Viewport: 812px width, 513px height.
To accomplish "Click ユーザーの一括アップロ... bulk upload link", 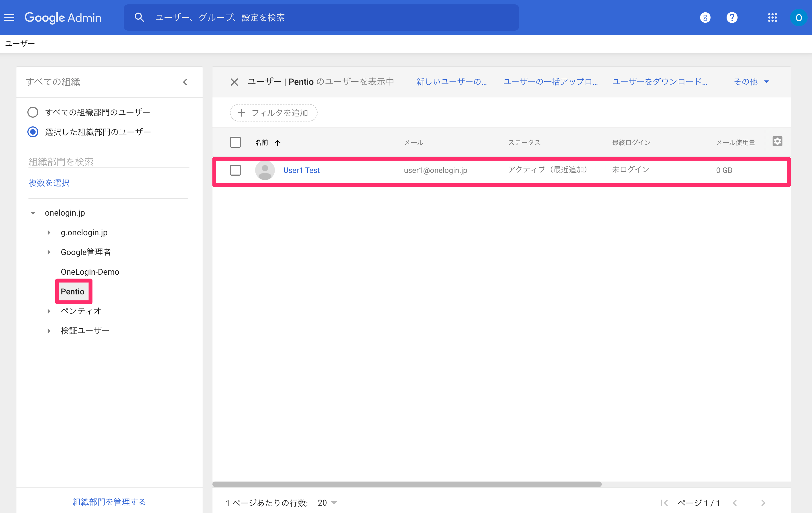I will tap(550, 82).
